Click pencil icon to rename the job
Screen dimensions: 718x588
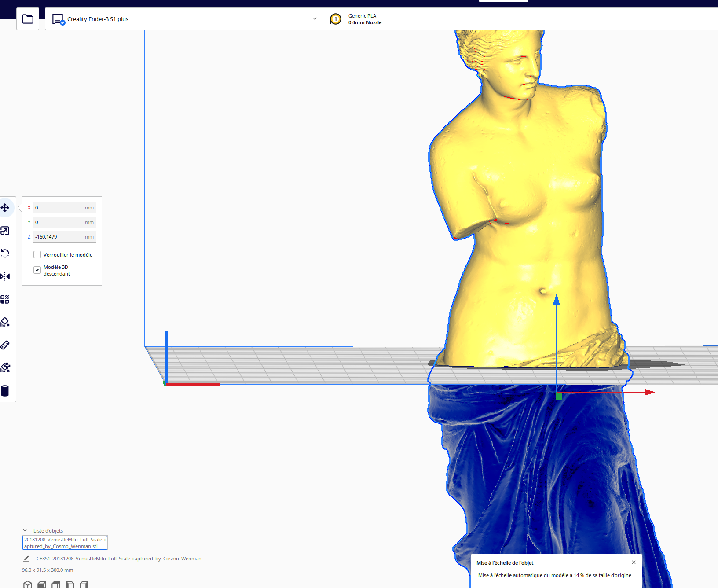click(x=26, y=559)
